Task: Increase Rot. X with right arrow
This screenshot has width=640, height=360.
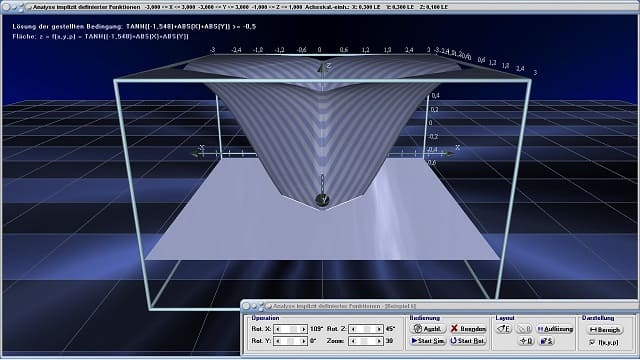Action: click(304, 329)
